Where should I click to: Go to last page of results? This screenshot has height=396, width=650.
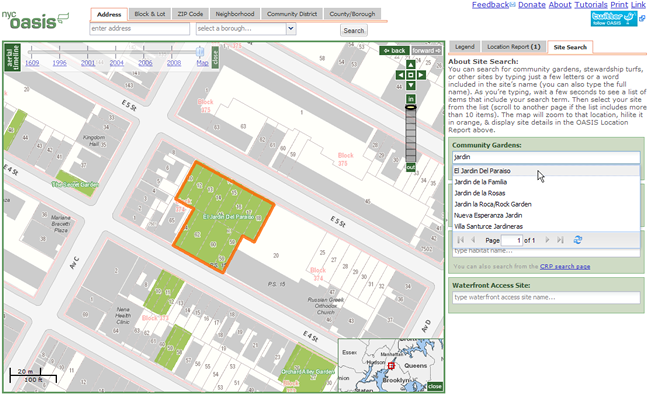tap(560, 240)
